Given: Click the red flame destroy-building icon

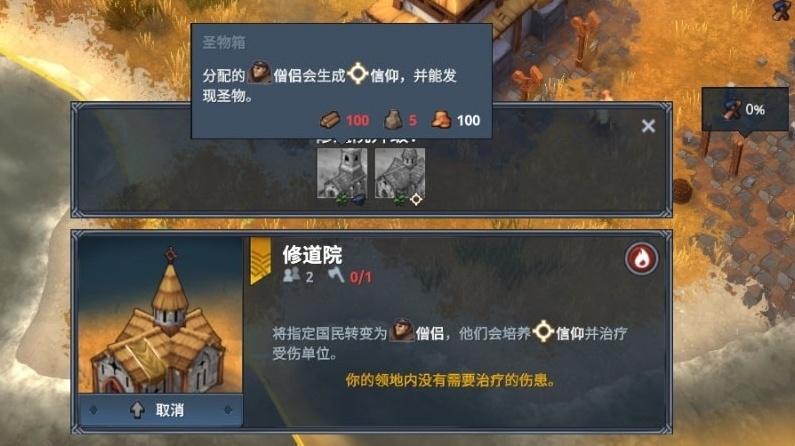Looking at the screenshot, I should (x=641, y=259).
